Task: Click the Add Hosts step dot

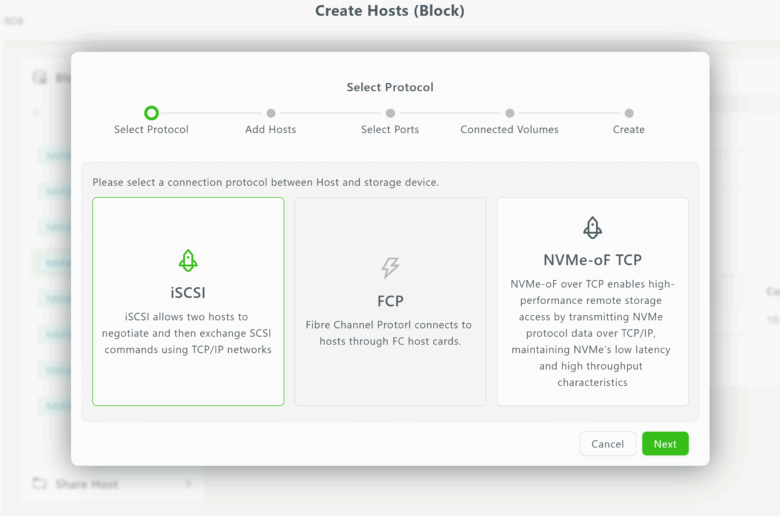Action: point(271,113)
